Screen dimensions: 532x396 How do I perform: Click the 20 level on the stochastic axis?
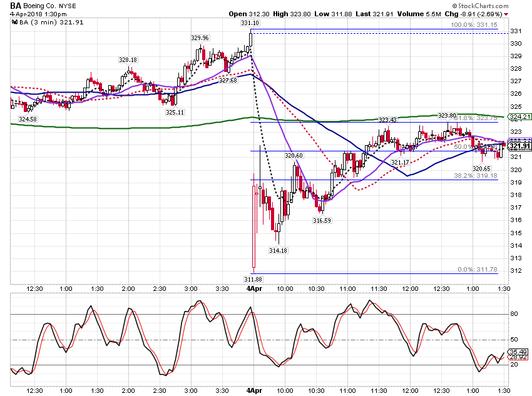(x=514, y=365)
